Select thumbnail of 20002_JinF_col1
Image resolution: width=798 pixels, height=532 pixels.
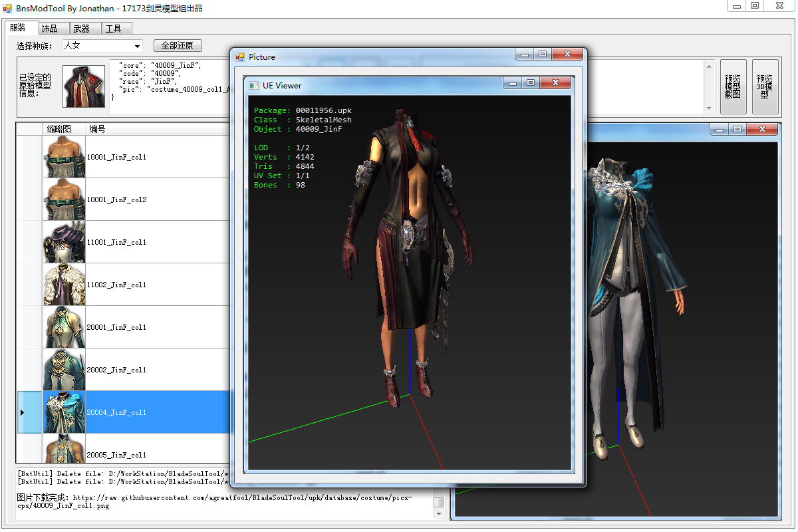[x=65, y=370]
